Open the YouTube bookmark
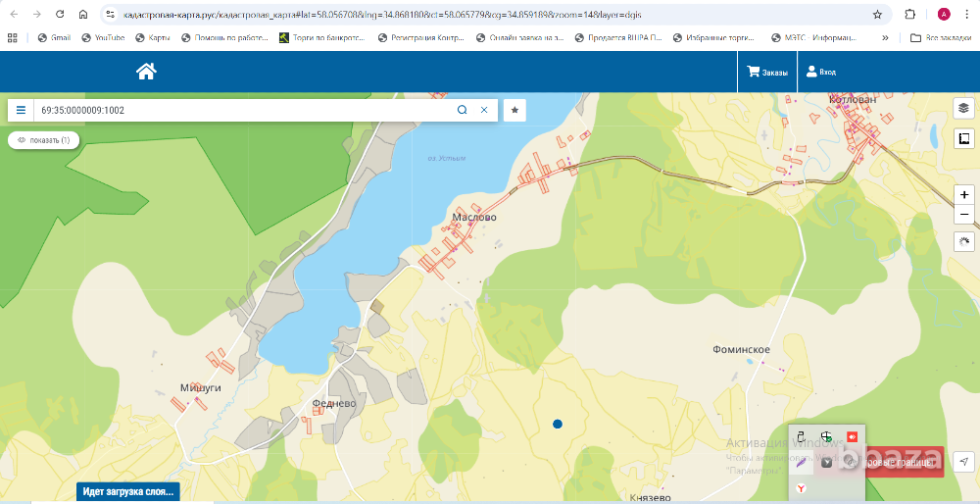The image size is (980, 504). coord(103,38)
